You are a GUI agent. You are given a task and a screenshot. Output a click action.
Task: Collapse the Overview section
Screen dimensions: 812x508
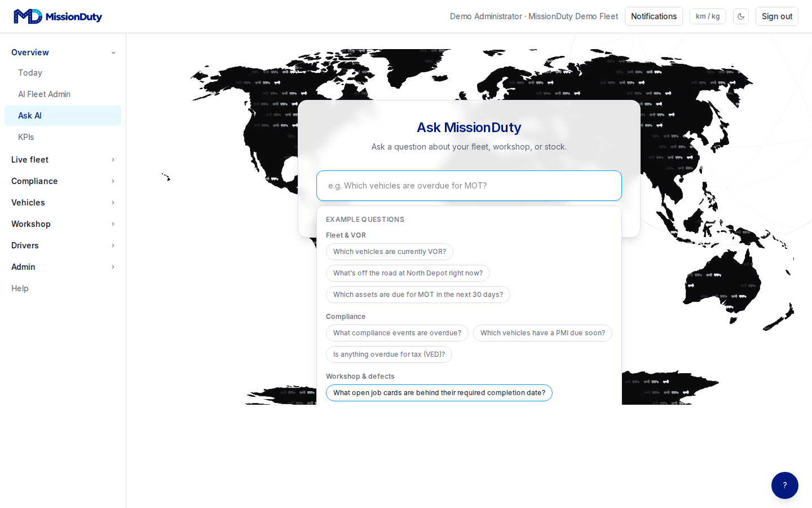tap(63, 52)
